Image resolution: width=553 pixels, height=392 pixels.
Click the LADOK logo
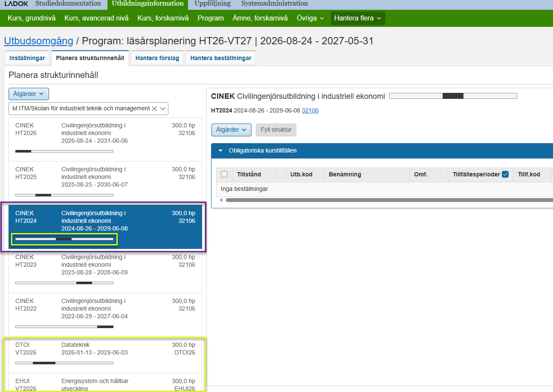(16, 4)
